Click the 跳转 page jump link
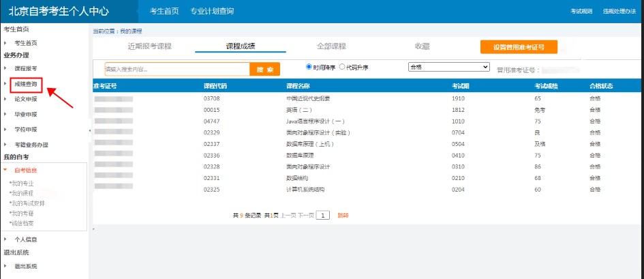Image resolution: width=644 pixels, height=279 pixels. 343,215
